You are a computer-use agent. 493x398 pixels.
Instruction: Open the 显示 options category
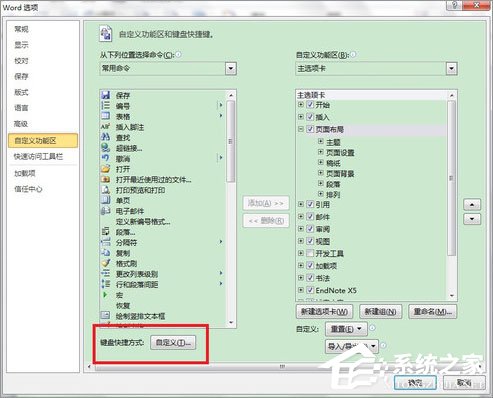[21, 45]
